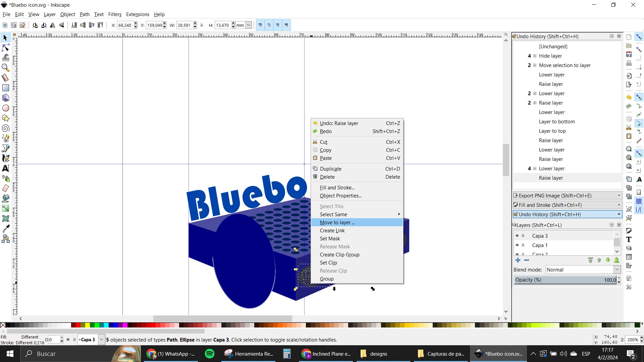Click the no-color X swatch
This screenshot has height=362, width=644.
(3, 325)
